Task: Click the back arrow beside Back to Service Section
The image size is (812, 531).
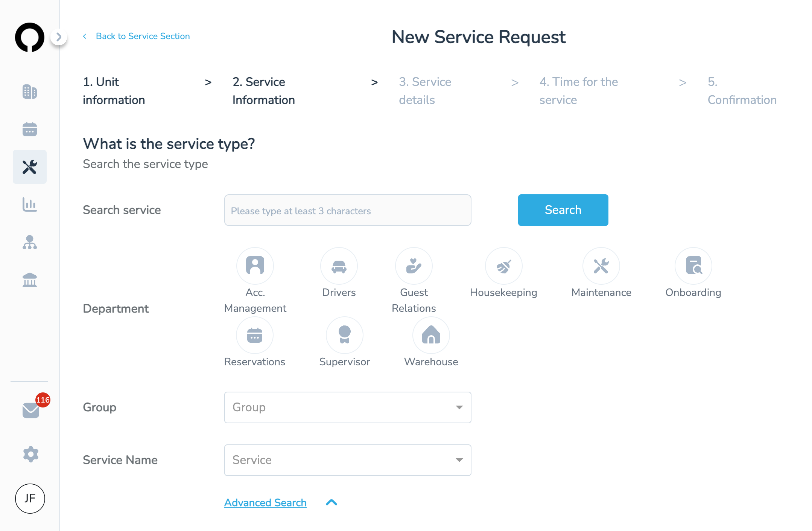Action: (x=85, y=36)
